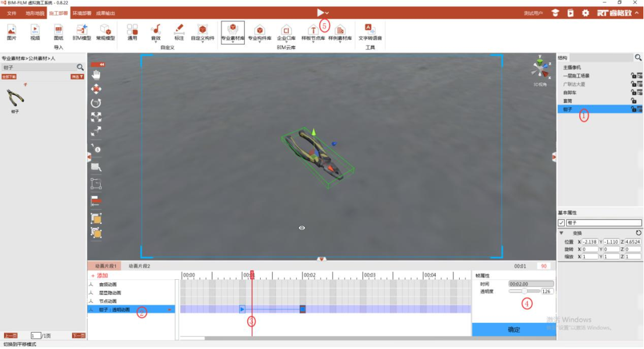This screenshot has height=349, width=644.
Task: Toggle lock for 自卸车 row
Action: pos(634,92)
